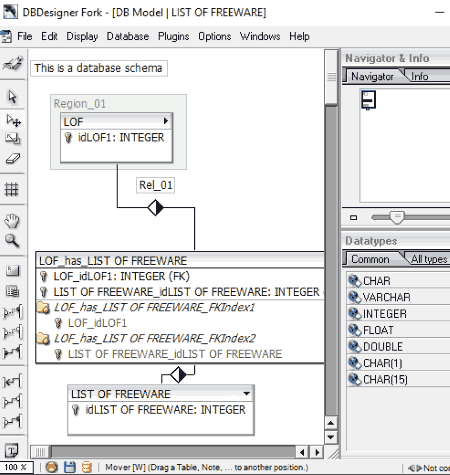Click the navigator model thumbnail
Viewport: 450px width, 475px height.
pos(368,100)
